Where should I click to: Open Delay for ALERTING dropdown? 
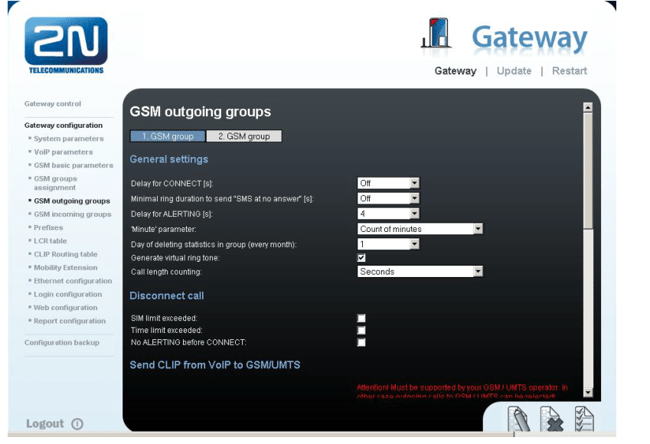[x=388, y=214]
